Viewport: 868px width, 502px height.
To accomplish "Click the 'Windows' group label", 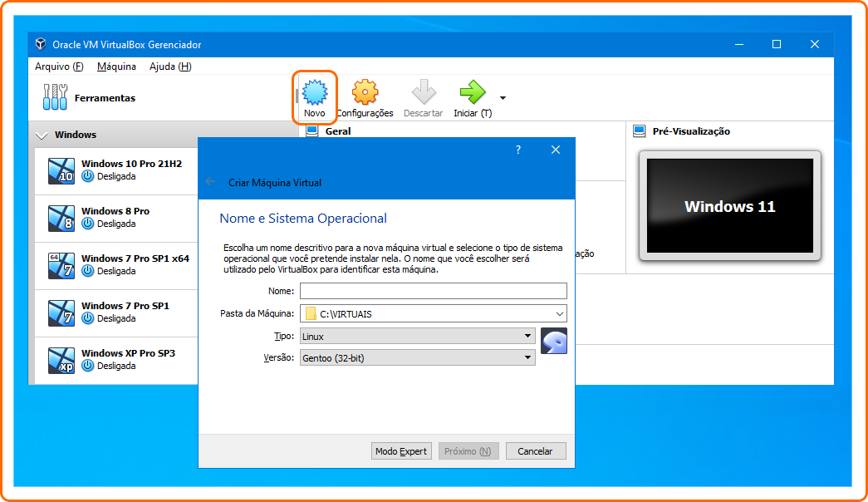I will click(76, 135).
